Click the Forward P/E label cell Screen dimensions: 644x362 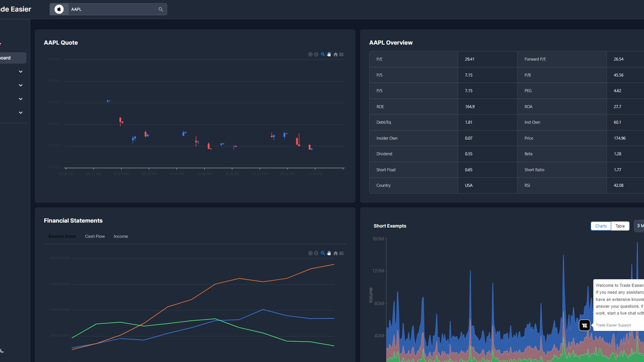[x=562, y=59]
